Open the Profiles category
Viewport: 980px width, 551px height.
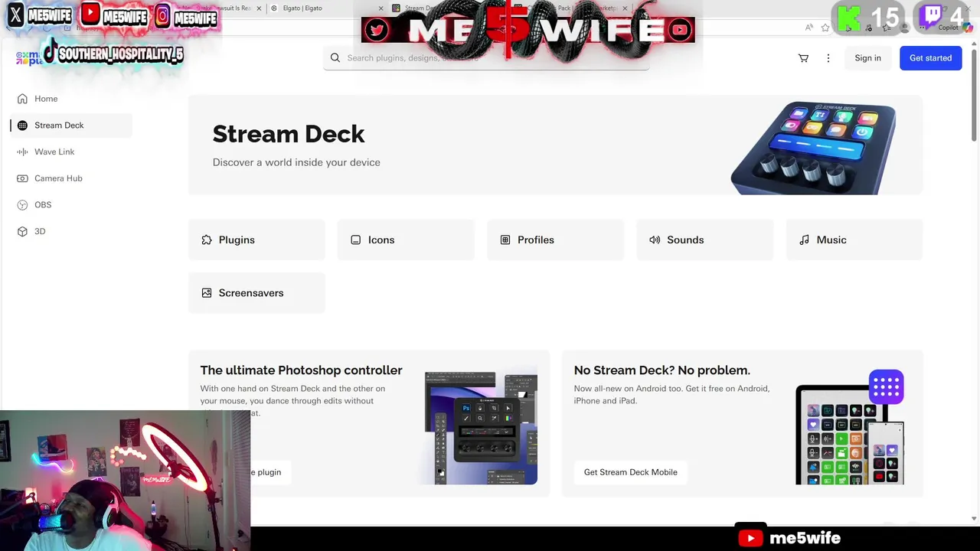click(555, 240)
